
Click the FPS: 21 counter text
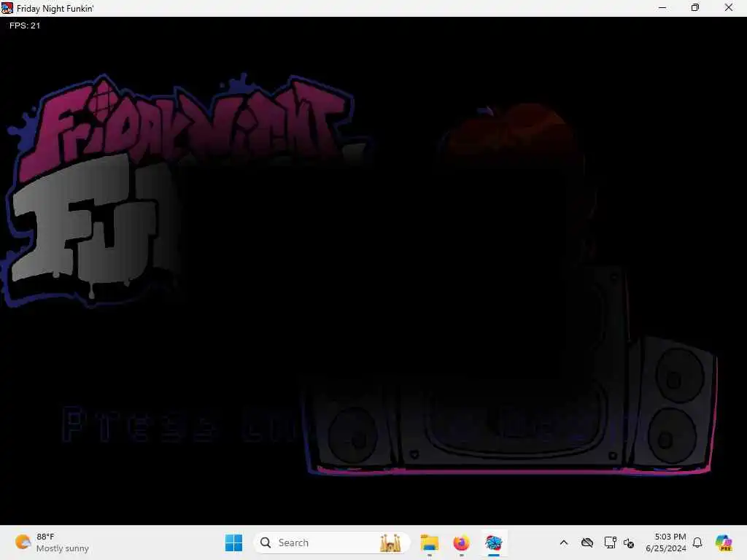25,26
